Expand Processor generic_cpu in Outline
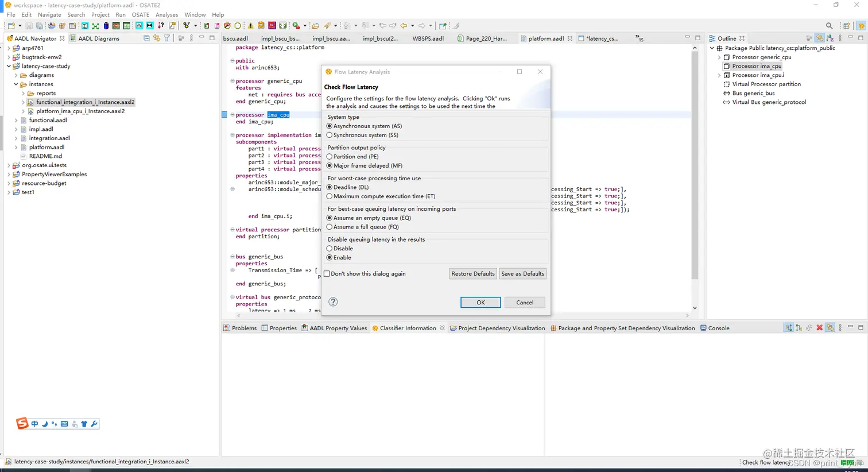 pos(719,57)
